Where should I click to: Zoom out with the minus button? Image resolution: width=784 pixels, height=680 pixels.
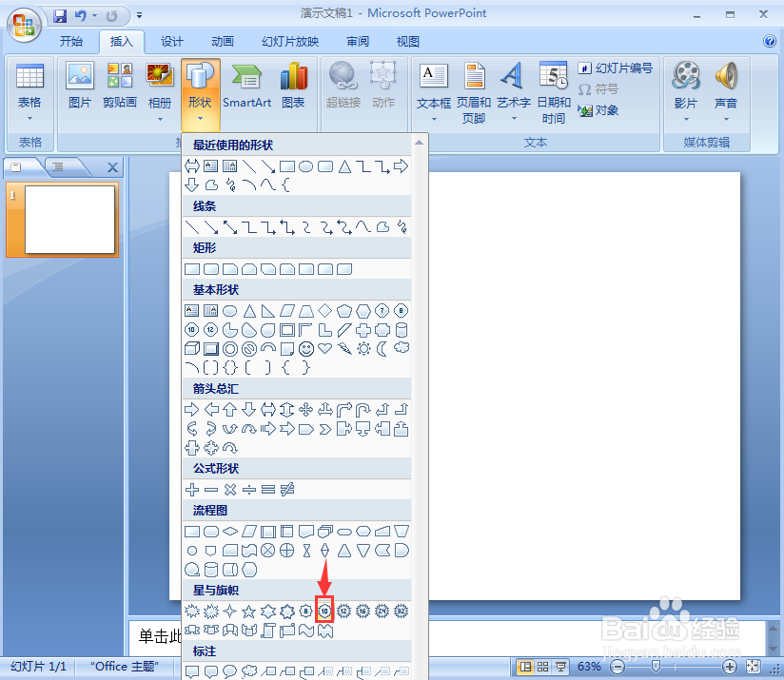coord(618,667)
